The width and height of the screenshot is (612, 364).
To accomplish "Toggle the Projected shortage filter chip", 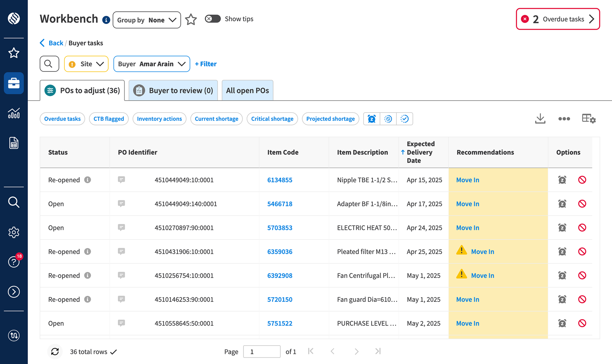I will point(330,119).
